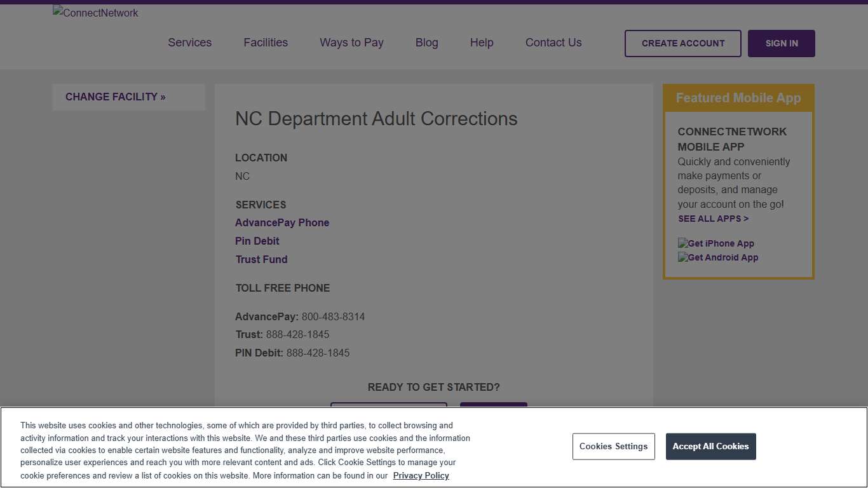The height and width of the screenshot is (488, 868).
Task: Select the ConnectNetwork logo
Action: [95, 13]
